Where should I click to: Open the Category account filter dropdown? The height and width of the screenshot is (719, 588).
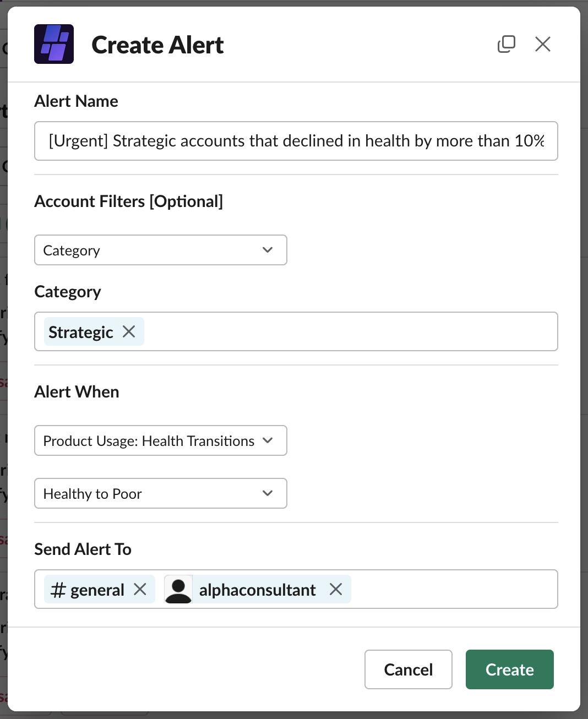160,250
